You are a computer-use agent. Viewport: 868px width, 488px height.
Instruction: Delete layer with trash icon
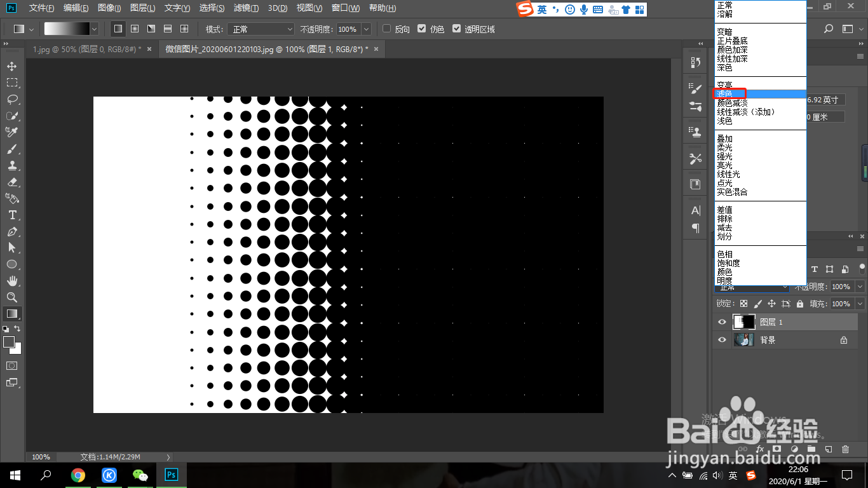845,449
